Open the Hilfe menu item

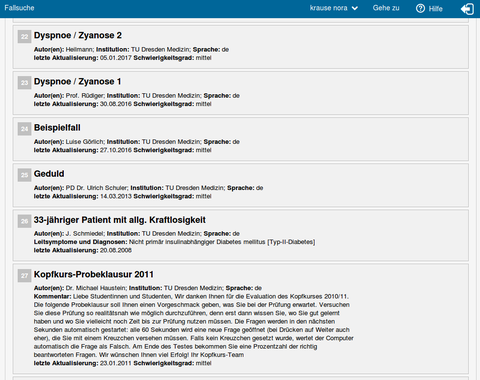pos(429,8)
